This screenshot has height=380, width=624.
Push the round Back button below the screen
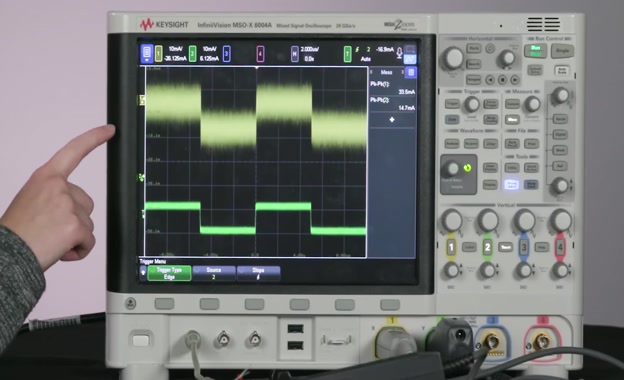[x=130, y=304]
